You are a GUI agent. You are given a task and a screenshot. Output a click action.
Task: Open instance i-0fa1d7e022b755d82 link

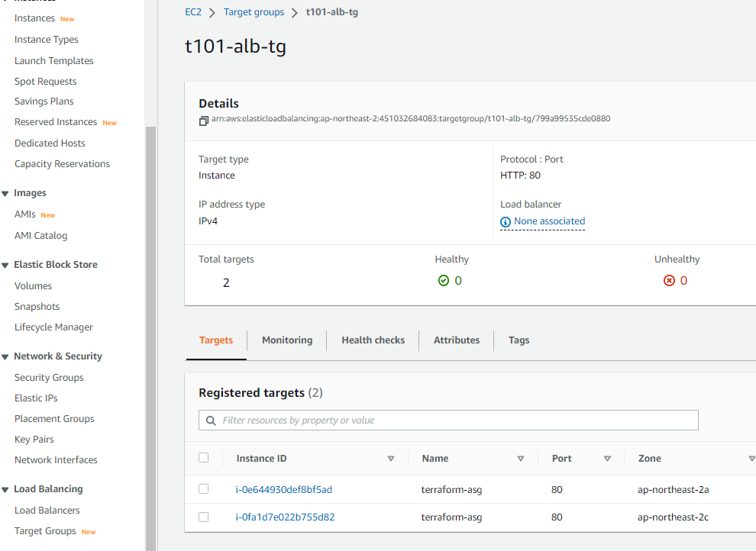285,517
